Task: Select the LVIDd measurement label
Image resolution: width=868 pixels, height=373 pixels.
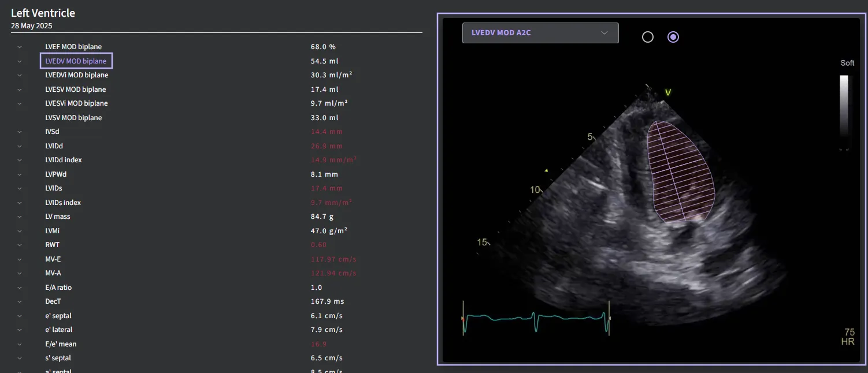Action: [x=54, y=146]
